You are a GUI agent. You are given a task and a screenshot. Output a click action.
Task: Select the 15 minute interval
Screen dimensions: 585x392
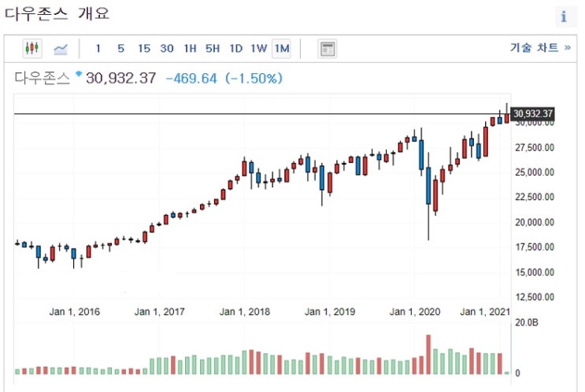[x=143, y=49]
